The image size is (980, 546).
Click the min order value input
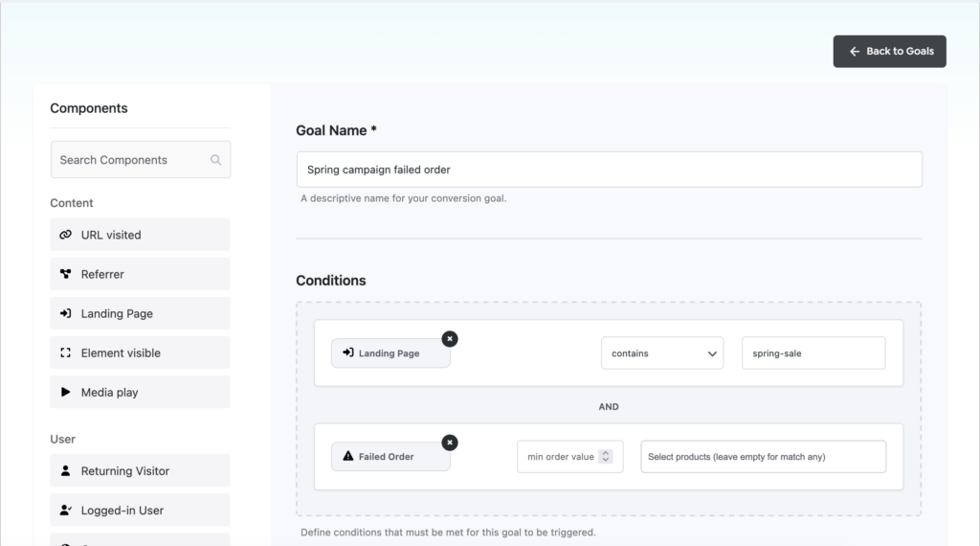(559, 457)
